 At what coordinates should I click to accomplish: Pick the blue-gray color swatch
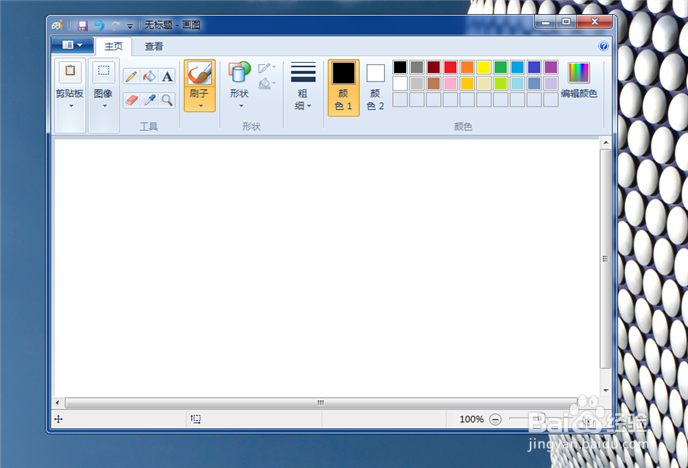point(534,83)
